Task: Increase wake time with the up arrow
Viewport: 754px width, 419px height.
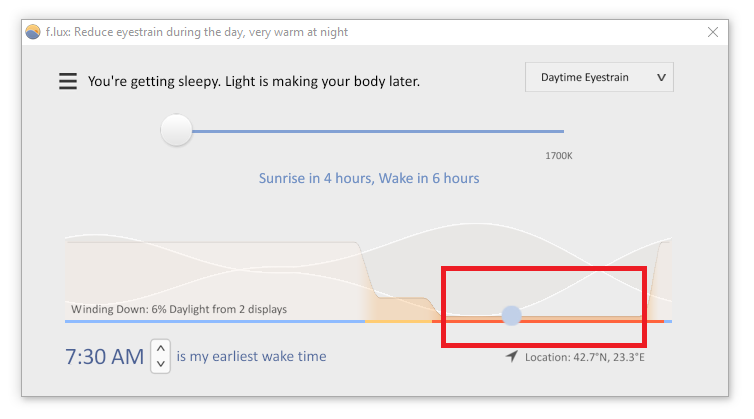Action: point(161,348)
